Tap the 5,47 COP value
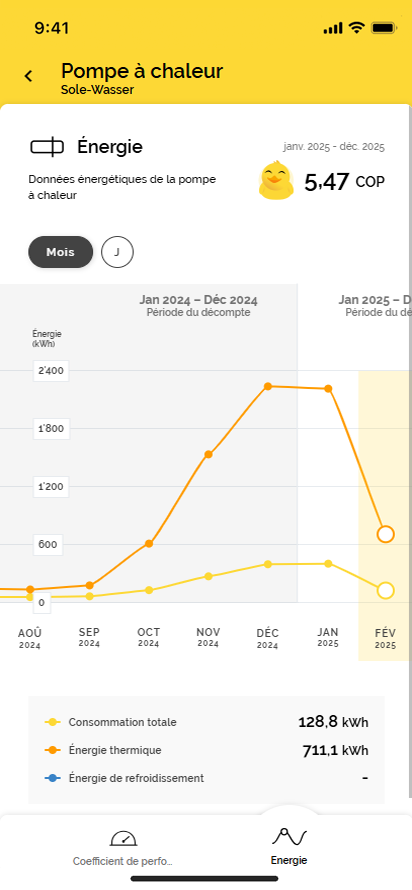 pyautogui.click(x=344, y=182)
